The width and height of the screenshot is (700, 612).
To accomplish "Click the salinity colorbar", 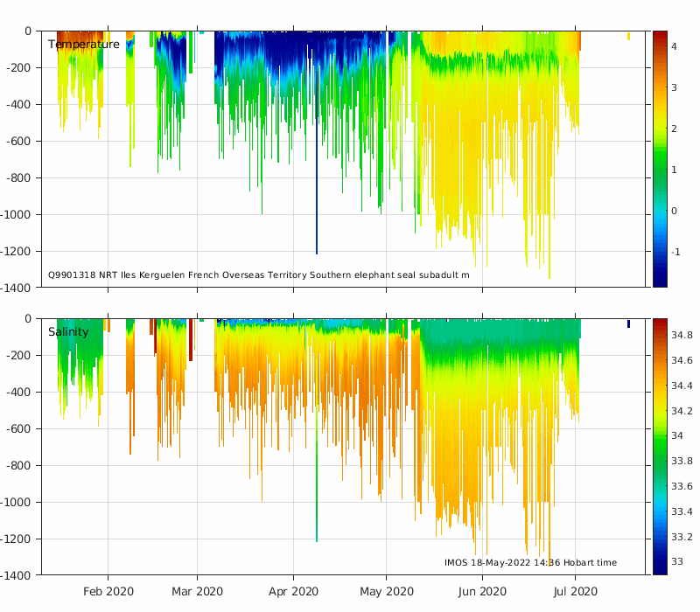I will click(x=660, y=447).
